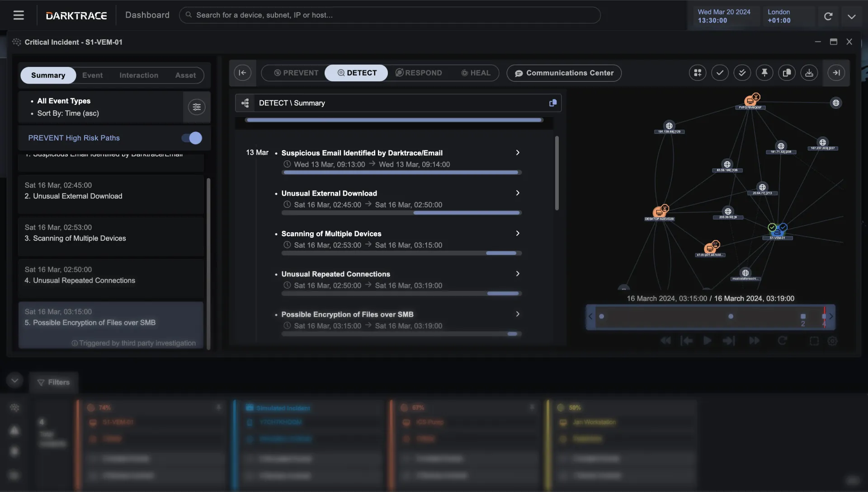
Task: Select the S1-VEM-01 node in graph
Action: 777,231
